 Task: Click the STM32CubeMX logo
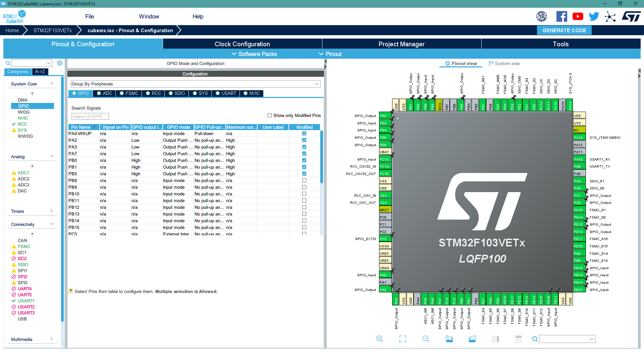14,16
